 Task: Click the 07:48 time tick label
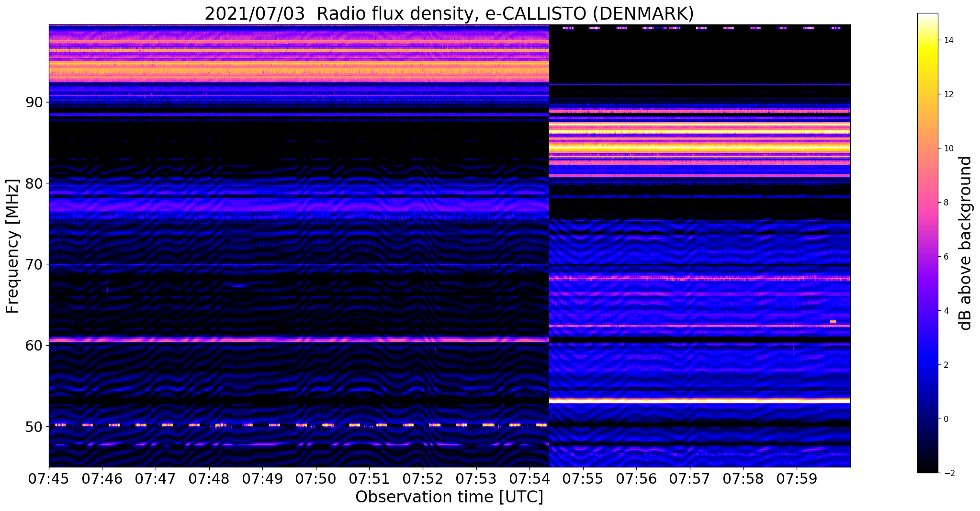click(209, 478)
